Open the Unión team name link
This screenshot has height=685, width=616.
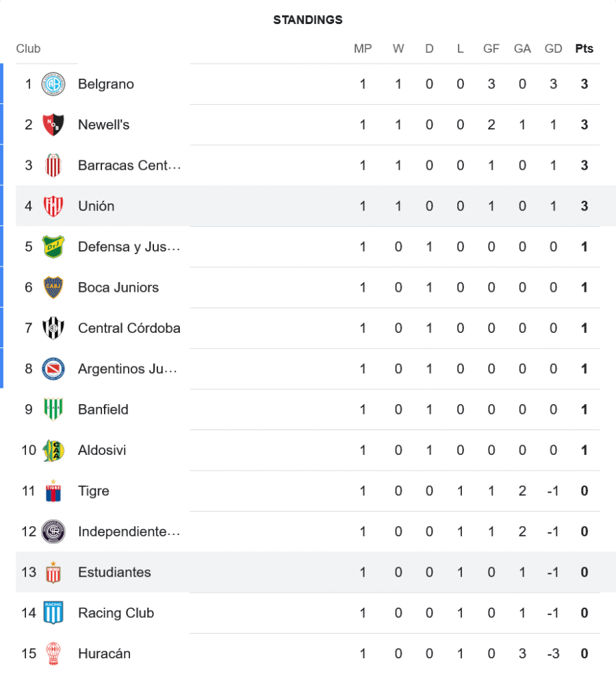point(97,206)
